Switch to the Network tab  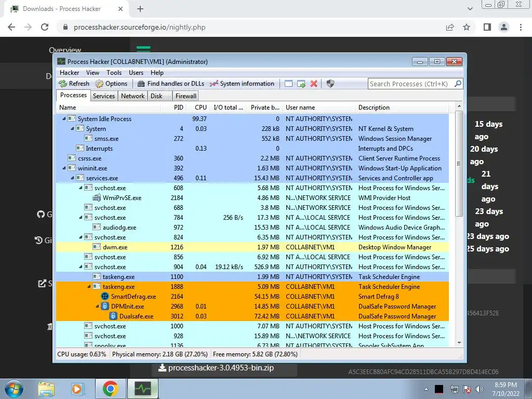pyautogui.click(x=132, y=96)
